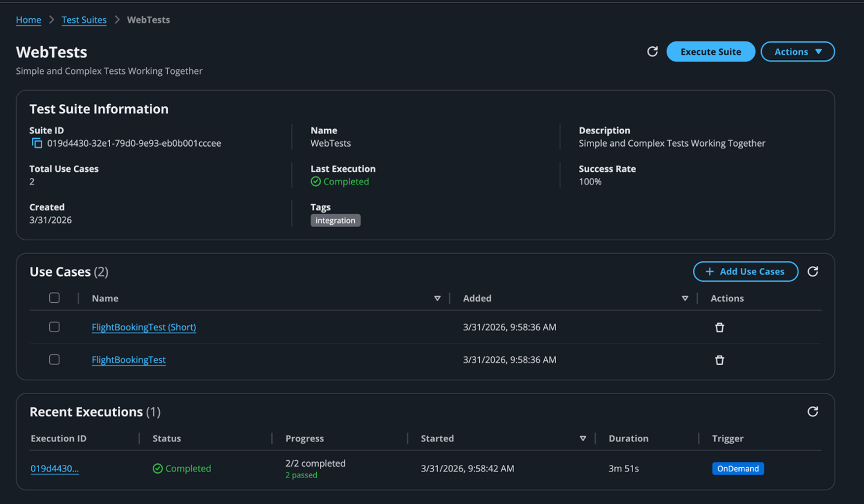
Task: Click the OnDemand trigger badge
Action: [x=738, y=469]
